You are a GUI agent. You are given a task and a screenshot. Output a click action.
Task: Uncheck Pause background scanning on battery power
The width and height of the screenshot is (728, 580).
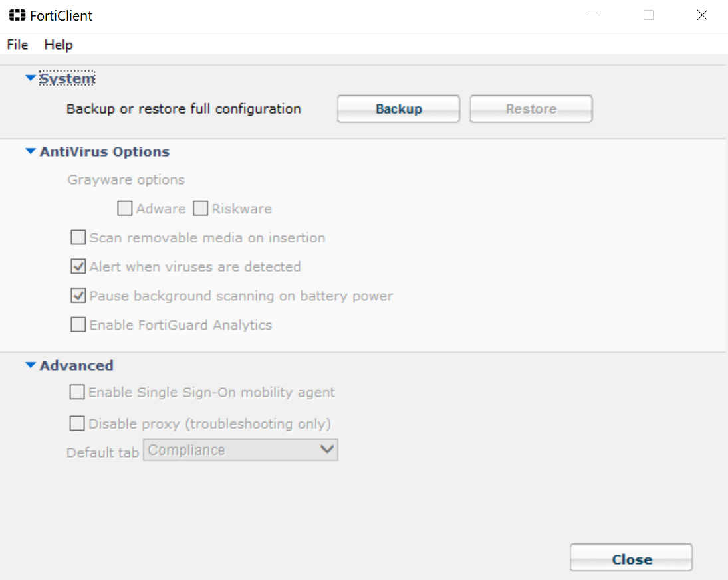78,296
